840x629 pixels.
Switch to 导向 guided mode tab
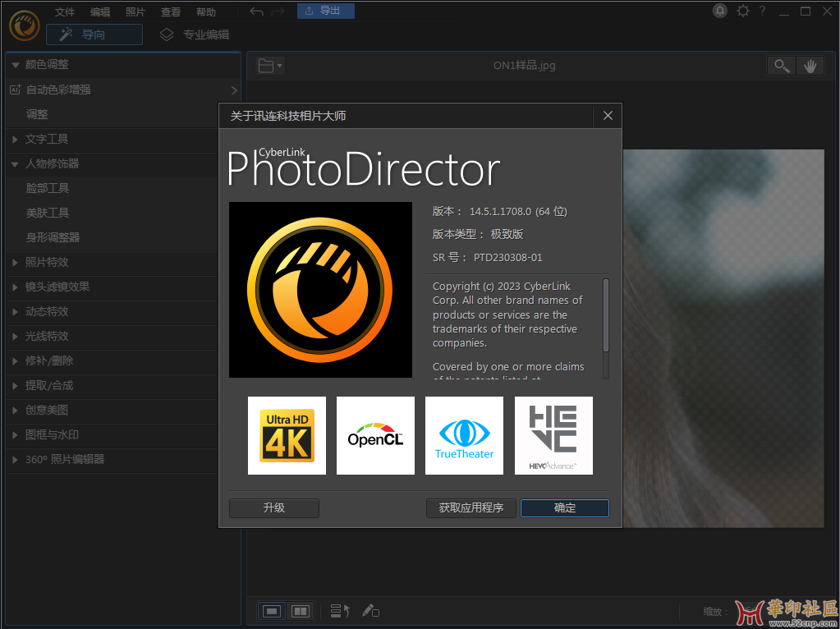94,34
